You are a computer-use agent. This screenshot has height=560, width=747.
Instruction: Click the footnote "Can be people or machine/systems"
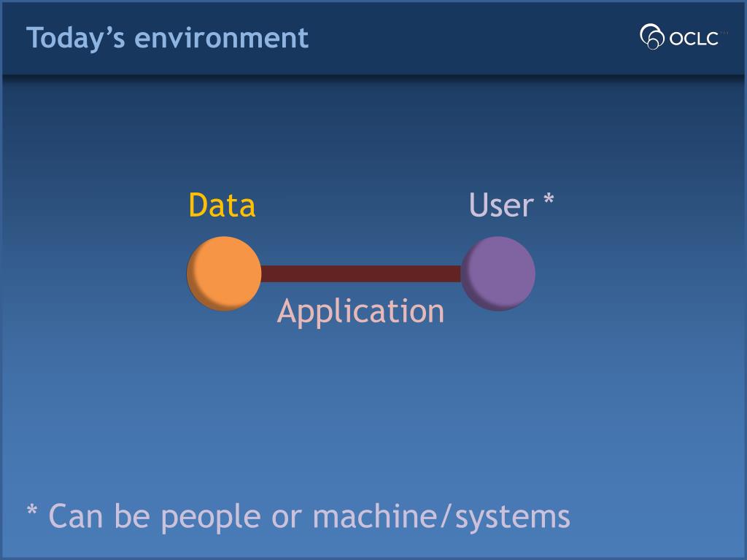coord(298,518)
